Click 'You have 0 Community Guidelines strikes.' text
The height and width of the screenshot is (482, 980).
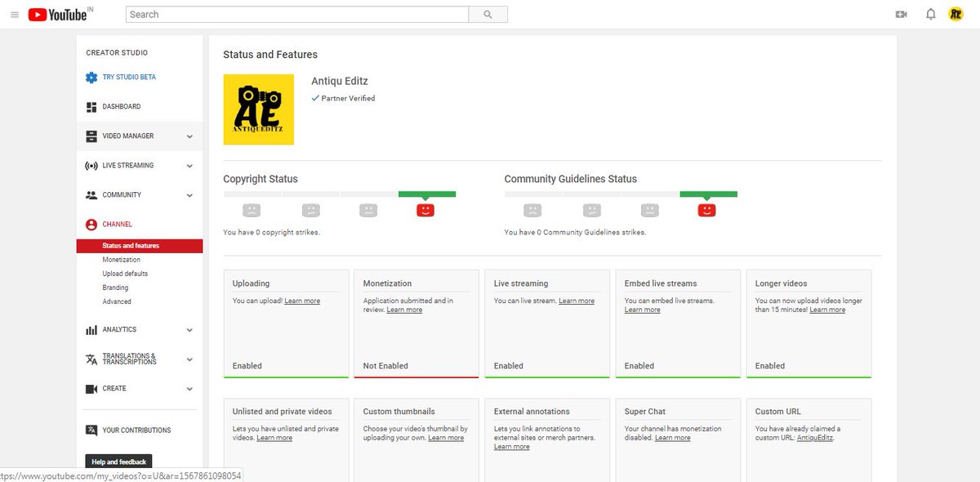click(x=575, y=233)
